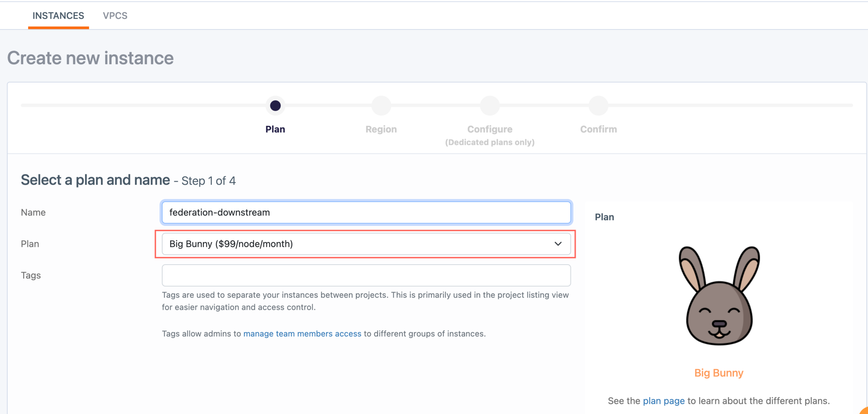Click the Name field containing federation-downstream
Screen dimensions: 868x414
366,212
